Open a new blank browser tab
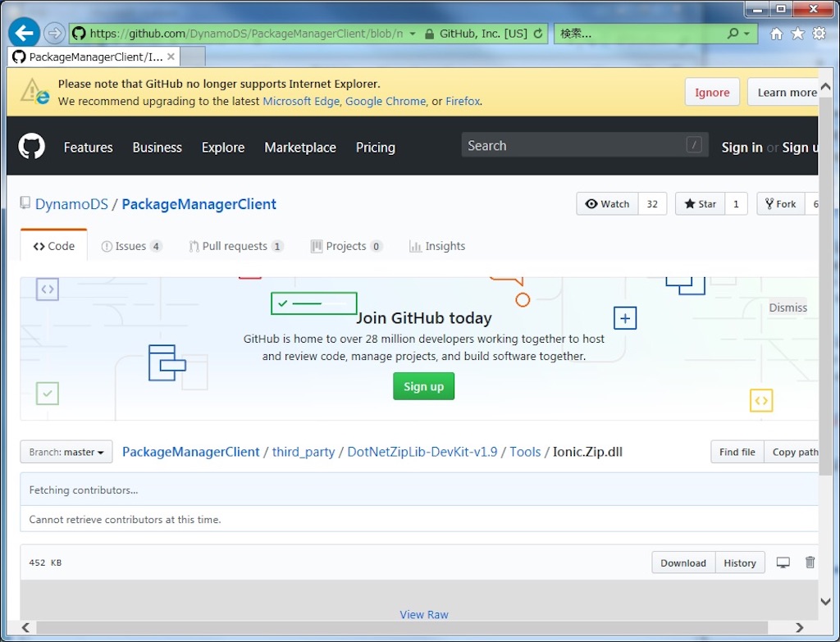Viewport: 840px width, 642px height. pos(193,57)
